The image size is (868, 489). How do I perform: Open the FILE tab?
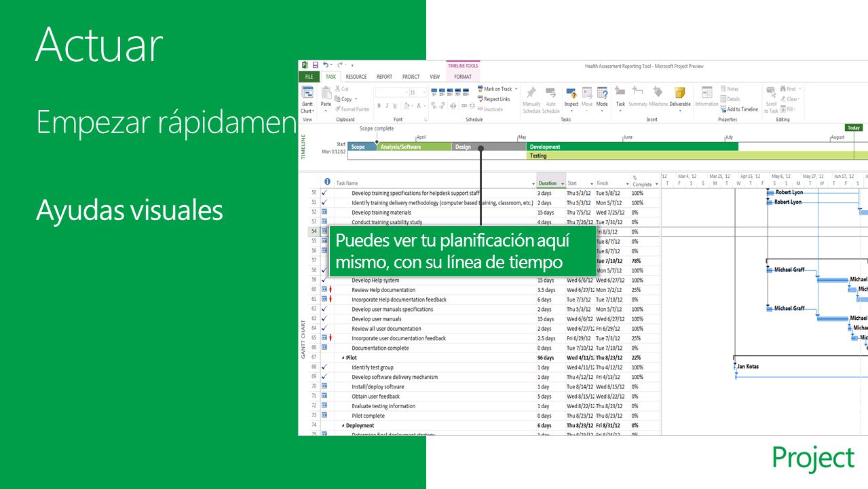[309, 77]
